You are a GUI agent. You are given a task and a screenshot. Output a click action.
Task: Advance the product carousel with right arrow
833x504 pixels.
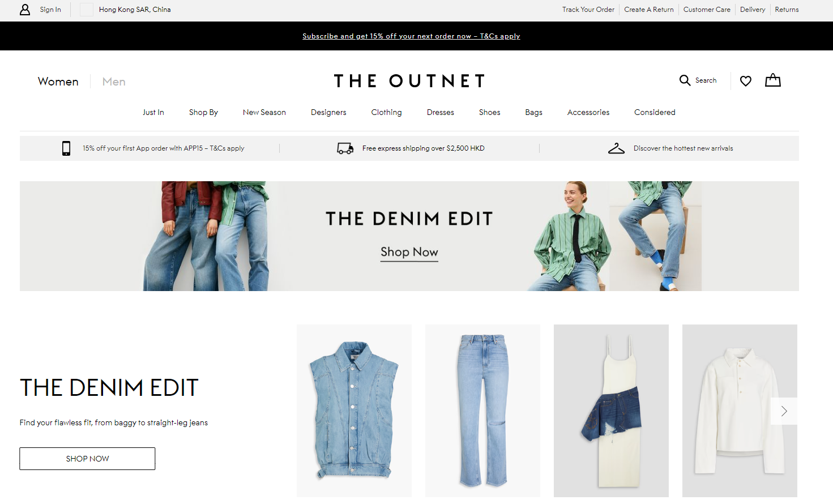pos(784,411)
